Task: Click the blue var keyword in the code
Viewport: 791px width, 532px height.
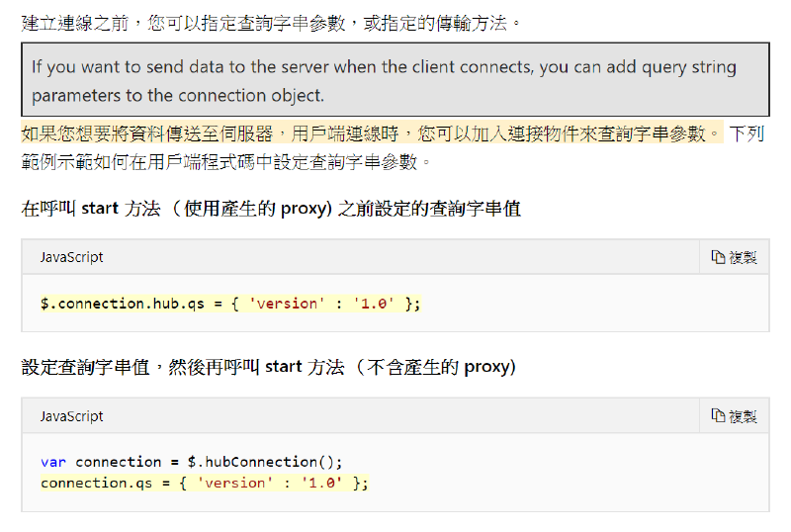Action: coord(53,462)
